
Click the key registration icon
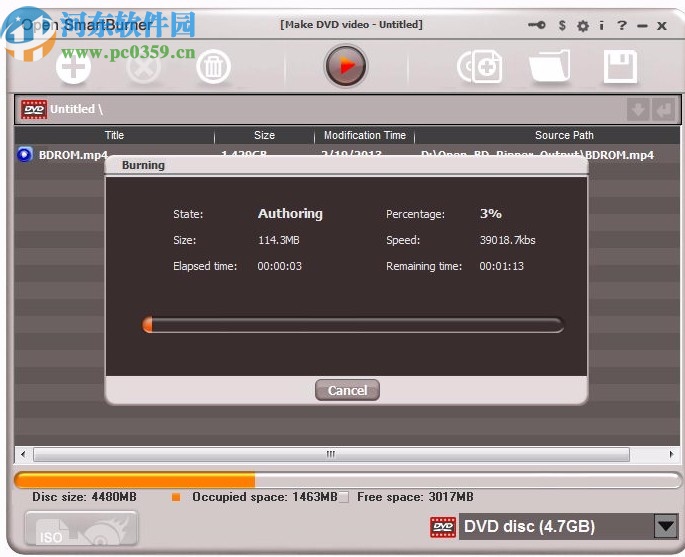coord(536,25)
